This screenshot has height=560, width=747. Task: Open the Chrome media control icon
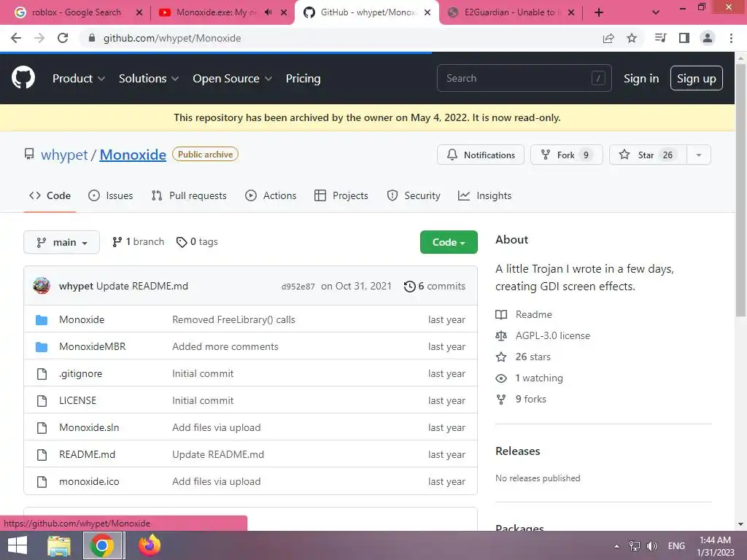[660, 38]
